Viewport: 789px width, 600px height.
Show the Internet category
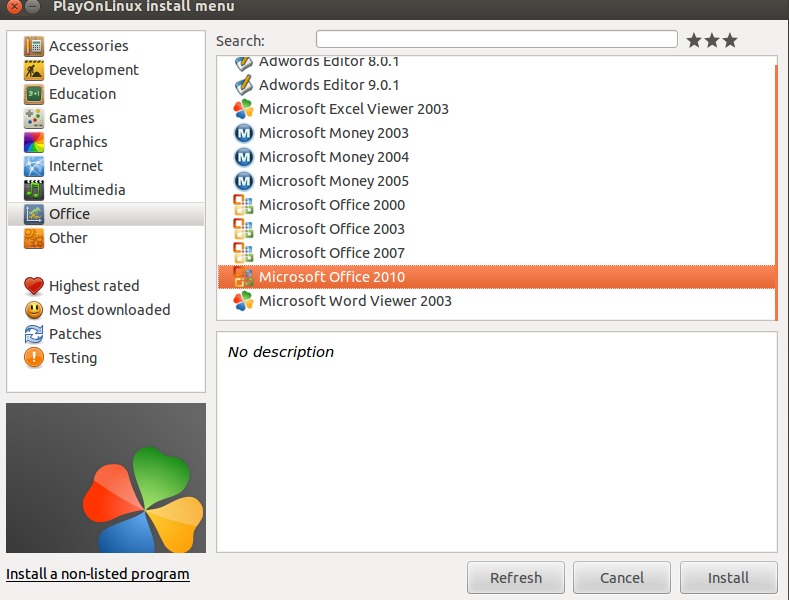coord(76,166)
